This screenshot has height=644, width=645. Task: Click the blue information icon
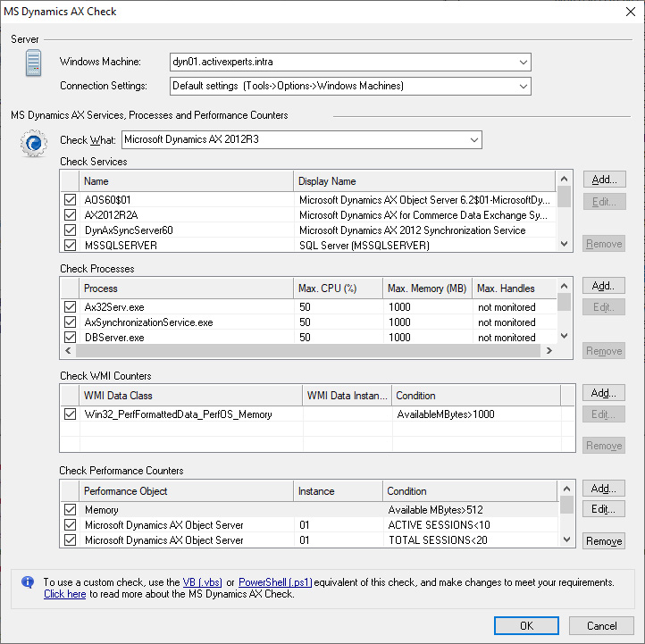(28, 582)
